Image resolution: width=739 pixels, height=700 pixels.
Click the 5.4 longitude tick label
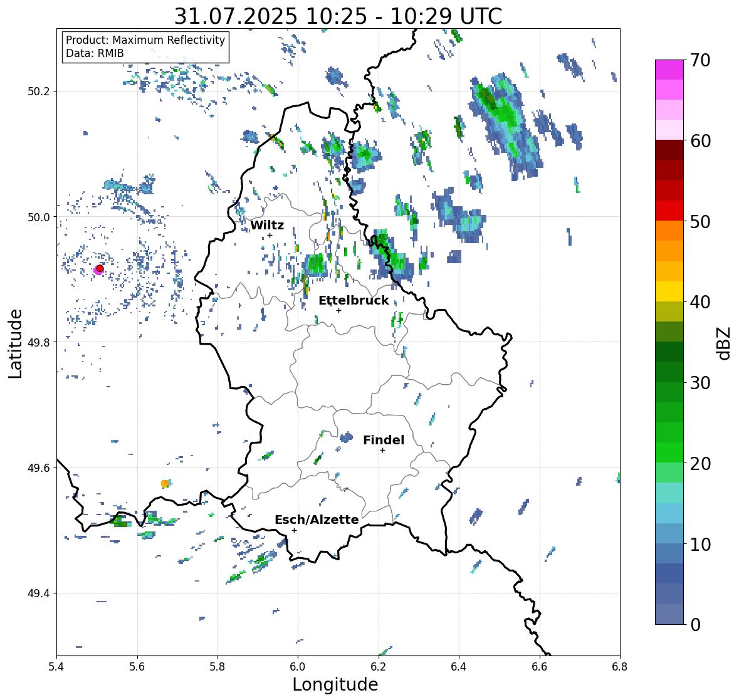click(x=56, y=666)
